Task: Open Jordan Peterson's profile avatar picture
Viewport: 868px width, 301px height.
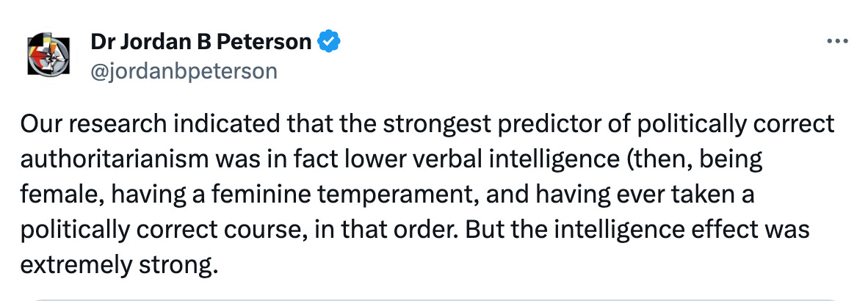Action: point(48,54)
